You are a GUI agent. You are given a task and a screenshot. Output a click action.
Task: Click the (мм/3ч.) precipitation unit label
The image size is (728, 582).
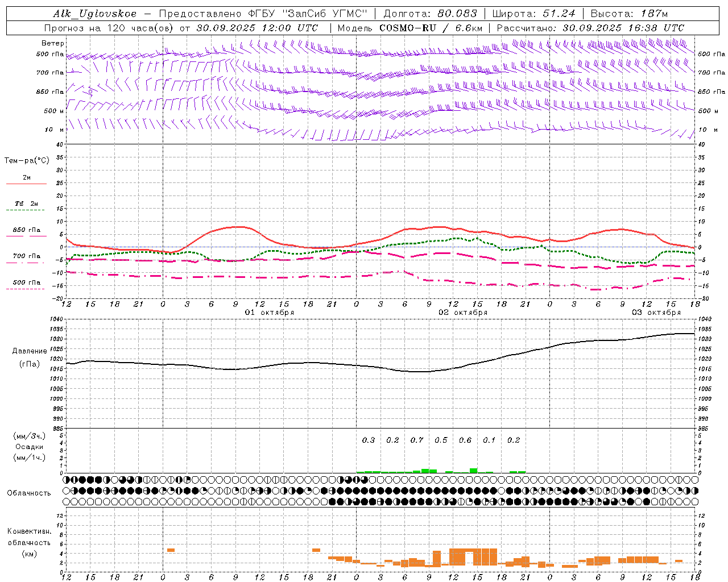(30, 436)
